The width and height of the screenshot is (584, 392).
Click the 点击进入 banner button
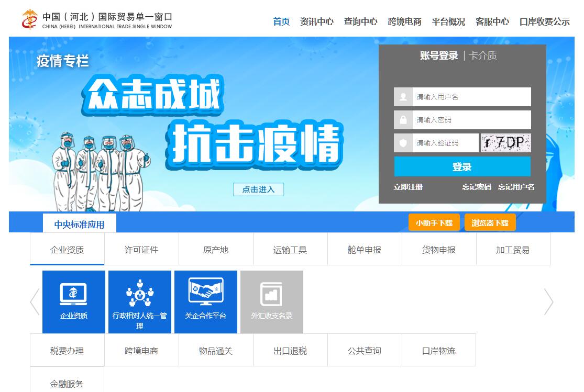pos(258,189)
